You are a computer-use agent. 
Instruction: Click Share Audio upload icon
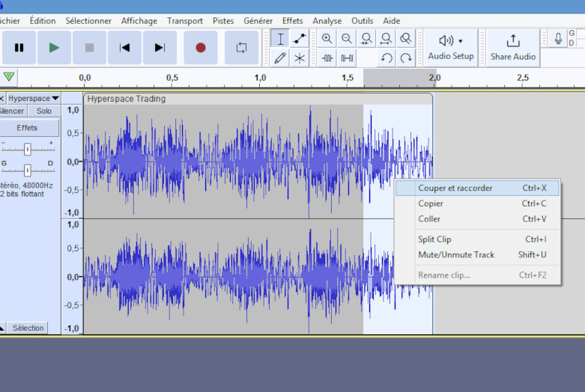pos(513,40)
